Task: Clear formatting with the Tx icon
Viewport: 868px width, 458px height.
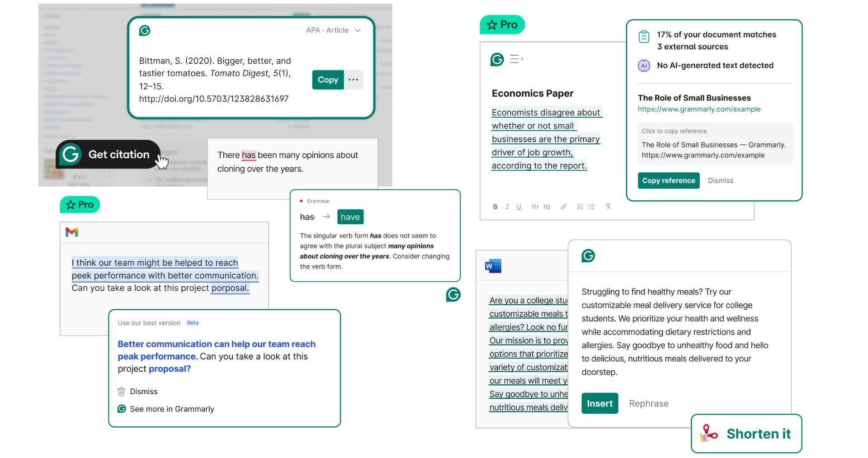Action: click(x=608, y=207)
